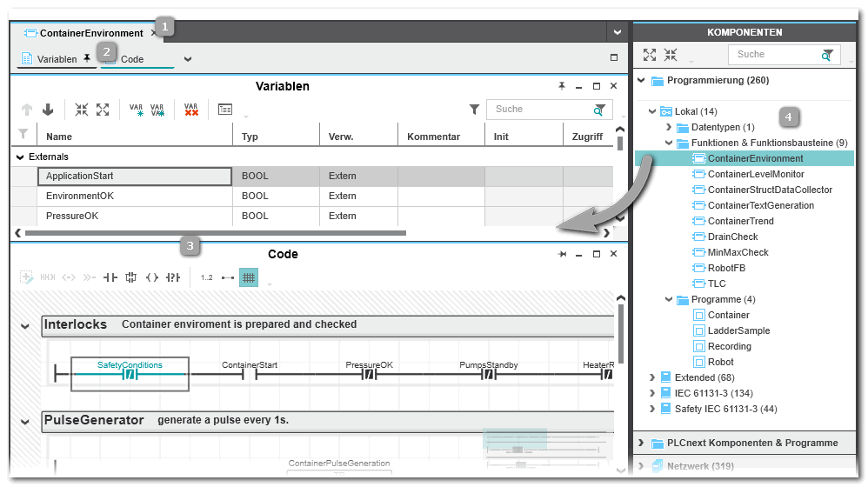Collapse the Interlocks network section

(x=24, y=325)
